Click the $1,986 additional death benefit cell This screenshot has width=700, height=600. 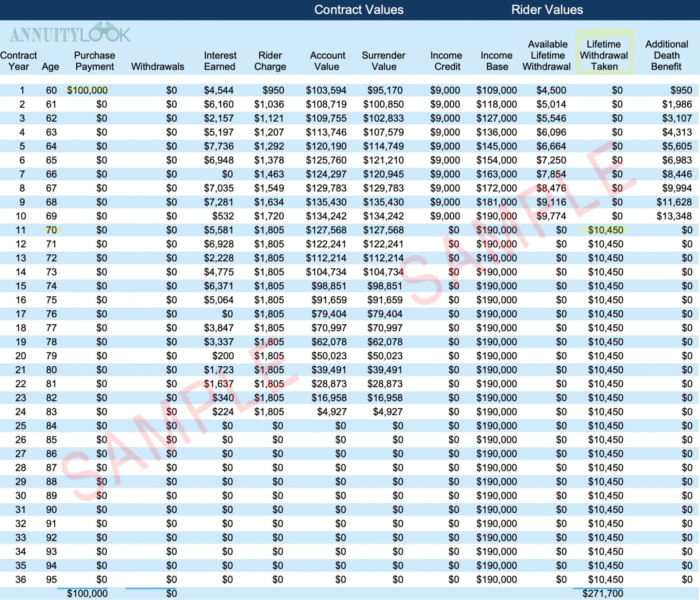[677, 104]
